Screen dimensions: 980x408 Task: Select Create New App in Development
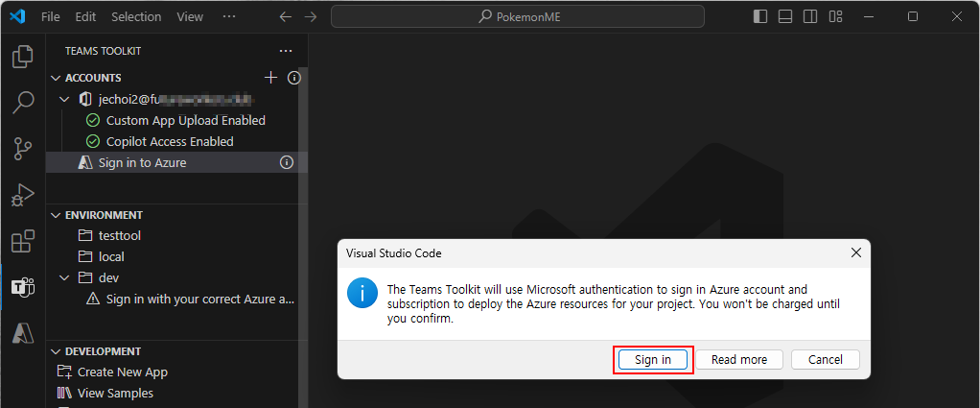pos(123,372)
